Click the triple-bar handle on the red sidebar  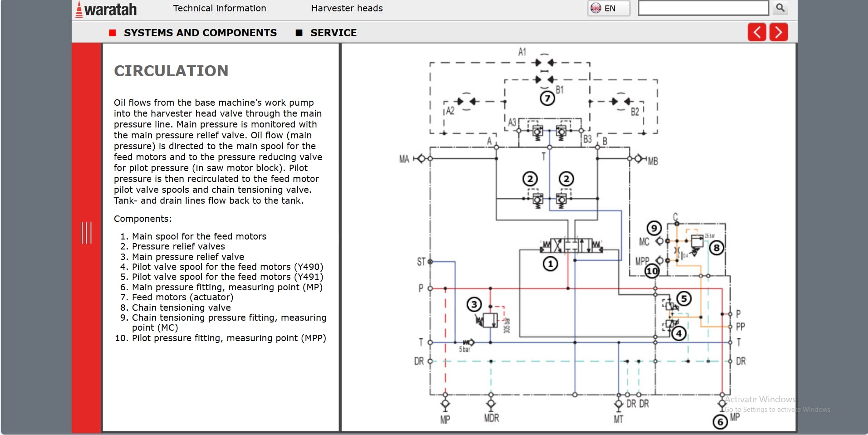[87, 234]
